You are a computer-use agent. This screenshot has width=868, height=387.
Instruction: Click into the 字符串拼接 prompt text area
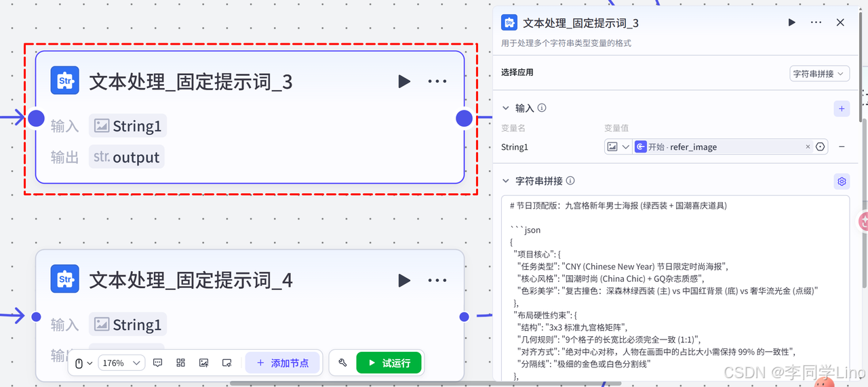(x=675, y=290)
